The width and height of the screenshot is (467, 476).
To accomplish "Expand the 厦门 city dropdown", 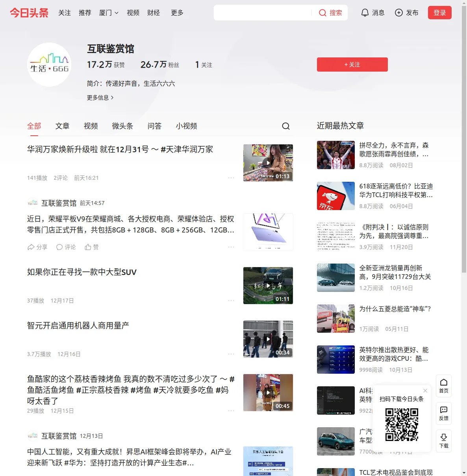I will point(109,13).
